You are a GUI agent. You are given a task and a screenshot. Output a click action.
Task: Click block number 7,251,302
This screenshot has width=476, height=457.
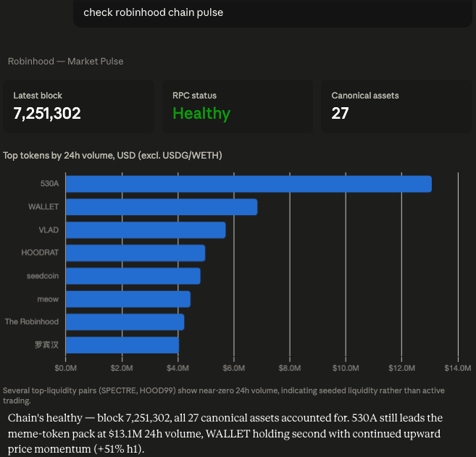tap(47, 114)
